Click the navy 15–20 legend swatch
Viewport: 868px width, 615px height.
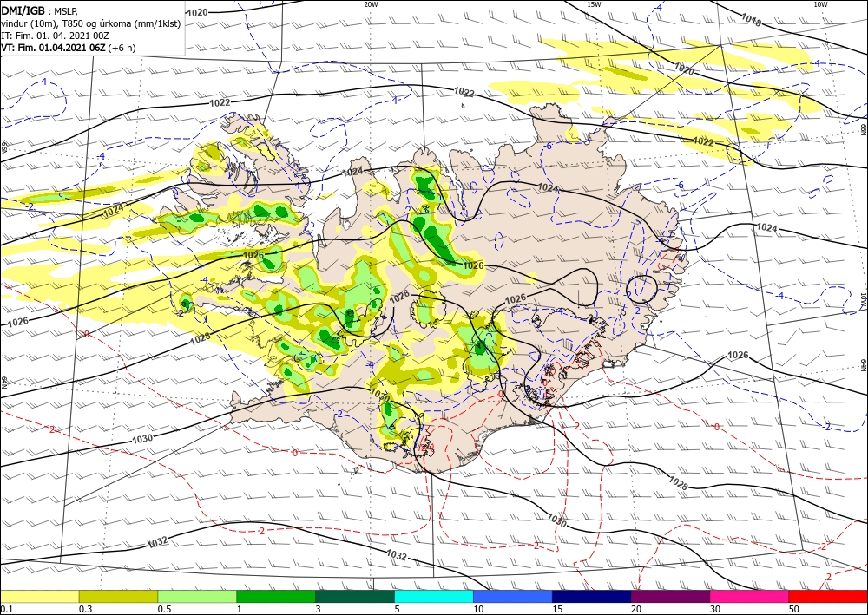592,596
